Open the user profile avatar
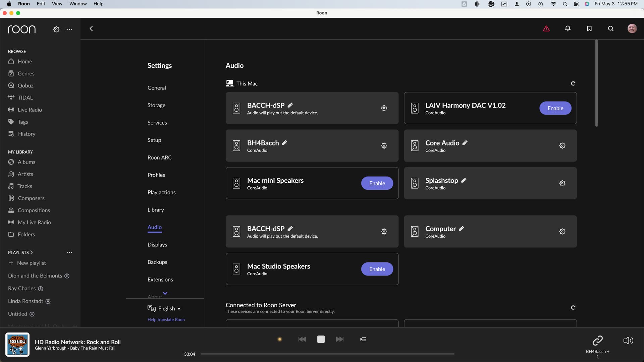 click(632, 28)
